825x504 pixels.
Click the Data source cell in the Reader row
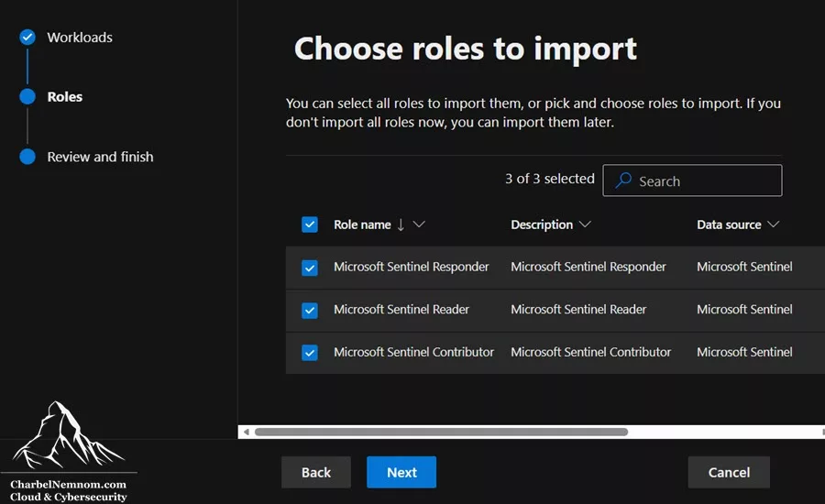744,310
